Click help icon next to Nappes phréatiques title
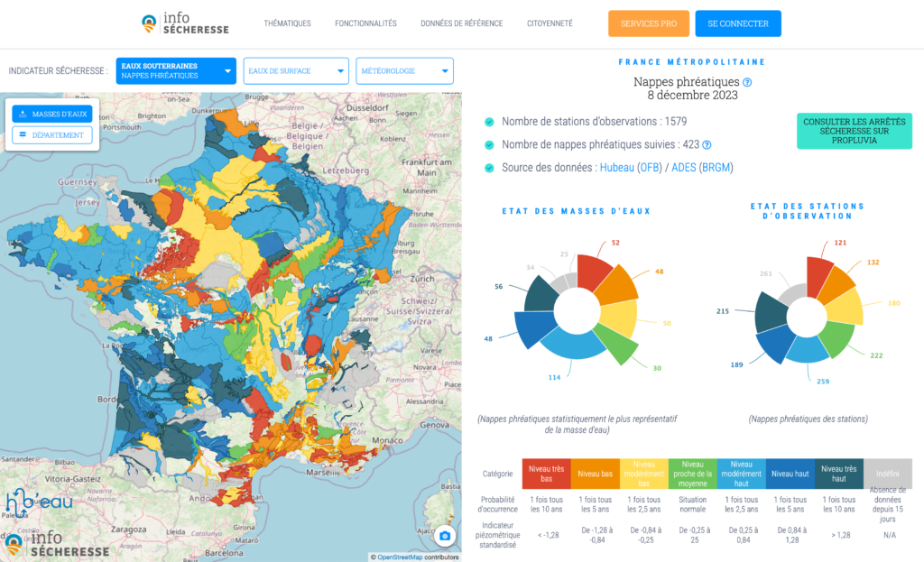Viewport: 924px width, 562px height. click(x=747, y=82)
